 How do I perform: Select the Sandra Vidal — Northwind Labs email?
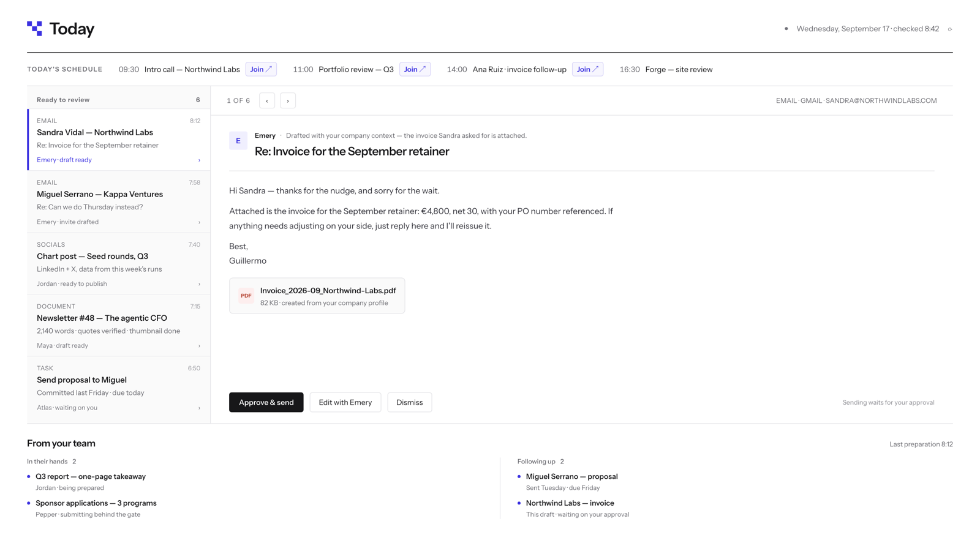click(x=119, y=140)
